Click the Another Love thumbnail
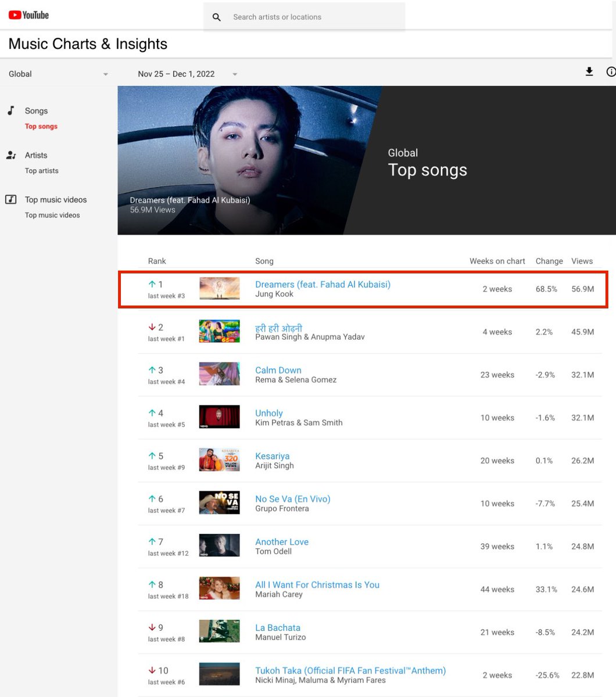This screenshot has height=697, width=616. (x=220, y=546)
